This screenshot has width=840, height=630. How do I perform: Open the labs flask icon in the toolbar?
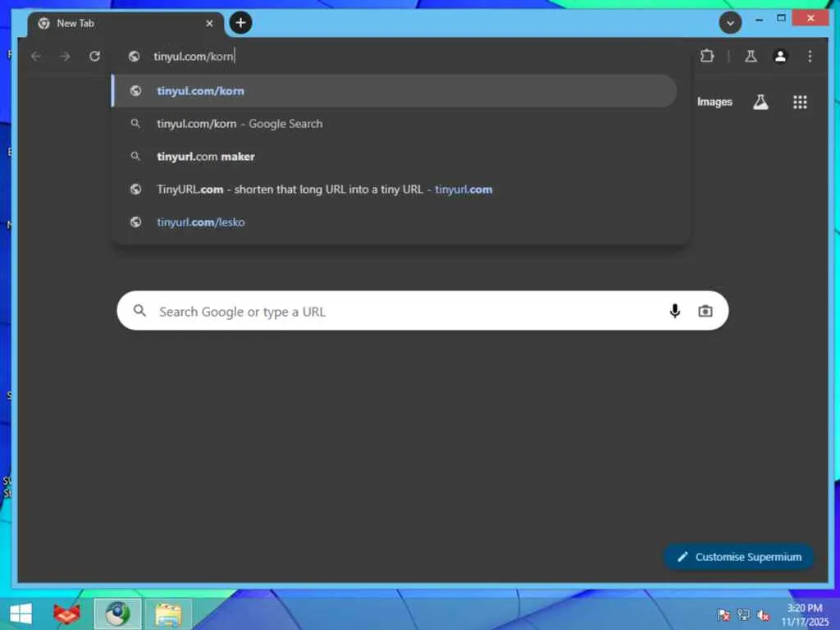tap(751, 57)
